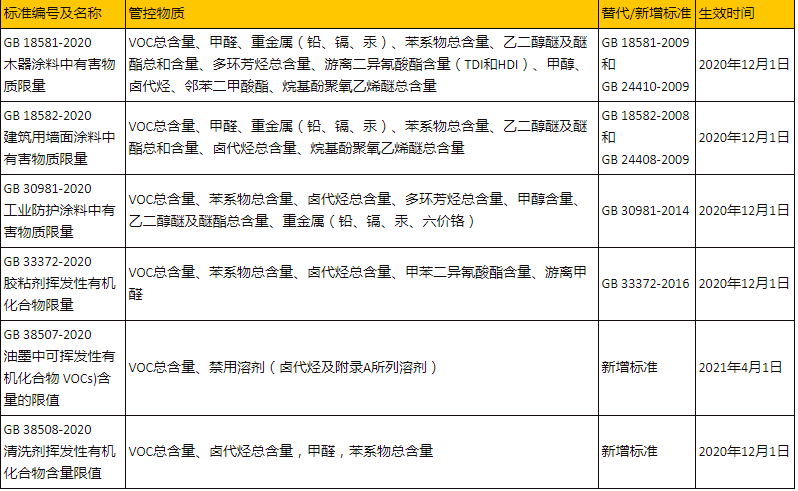
Task: Click the GB 33372-2016 cell
Action: tap(647, 284)
